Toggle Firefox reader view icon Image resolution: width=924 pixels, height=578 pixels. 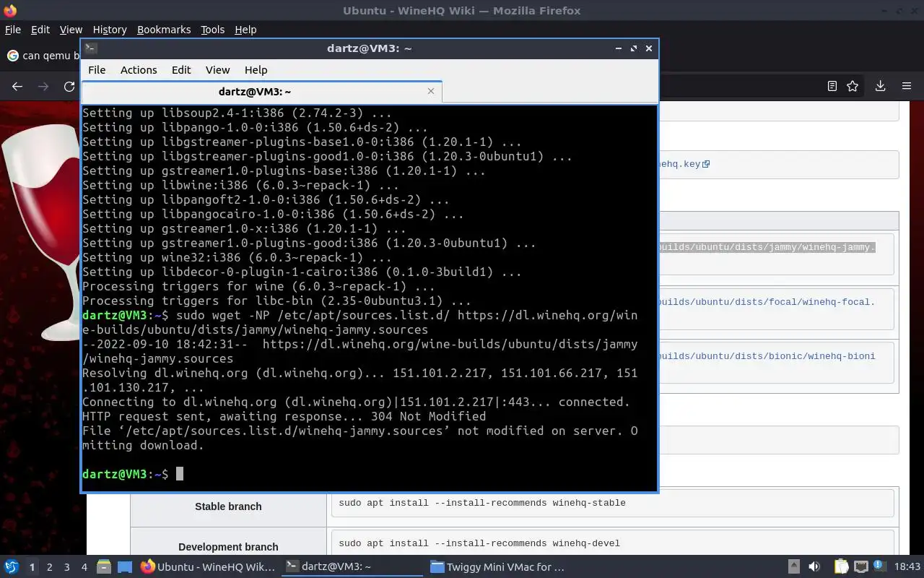pyautogui.click(x=832, y=86)
